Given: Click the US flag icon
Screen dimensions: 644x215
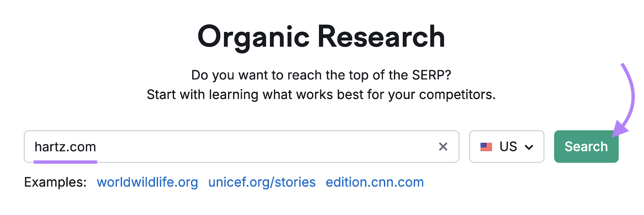Looking at the screenshot, I should pos(486,147).
